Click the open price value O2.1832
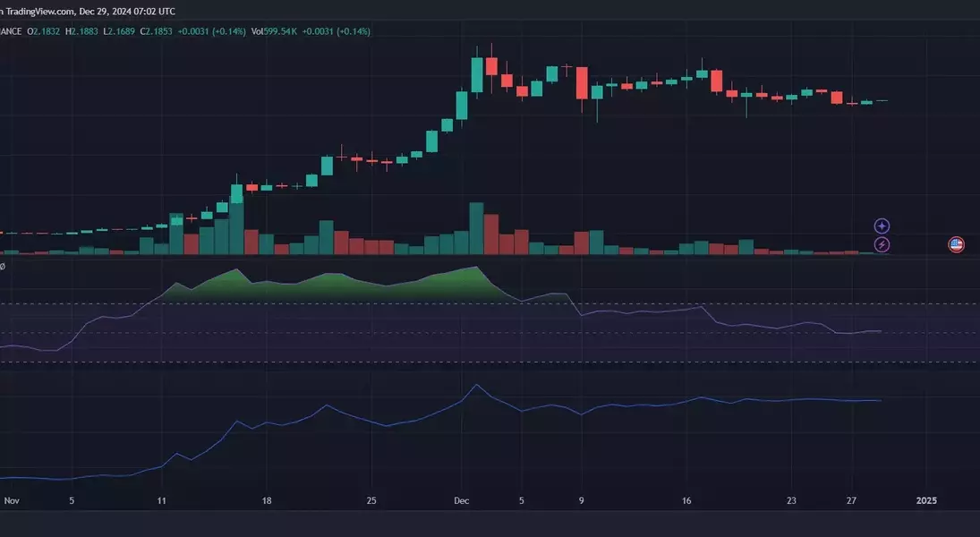 [44, 31]
